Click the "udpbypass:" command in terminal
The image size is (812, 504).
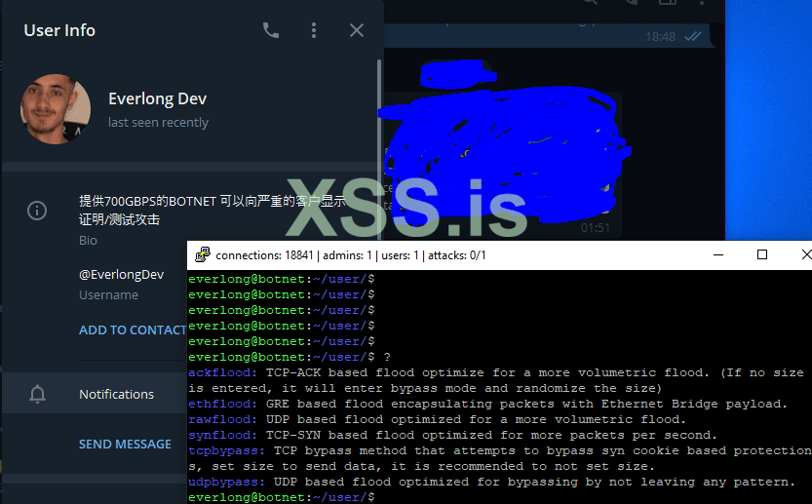tap(227, 483)
